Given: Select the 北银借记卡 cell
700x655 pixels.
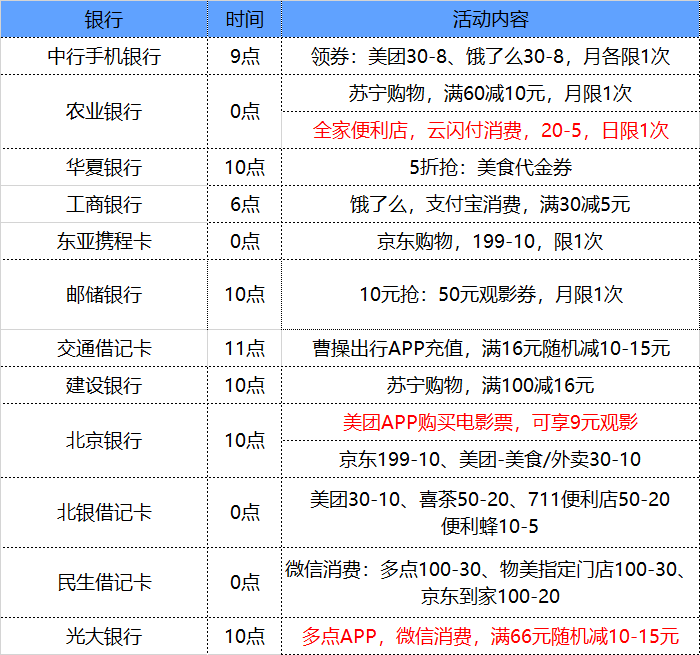Looking at the screenshot, I should [104, 513].
